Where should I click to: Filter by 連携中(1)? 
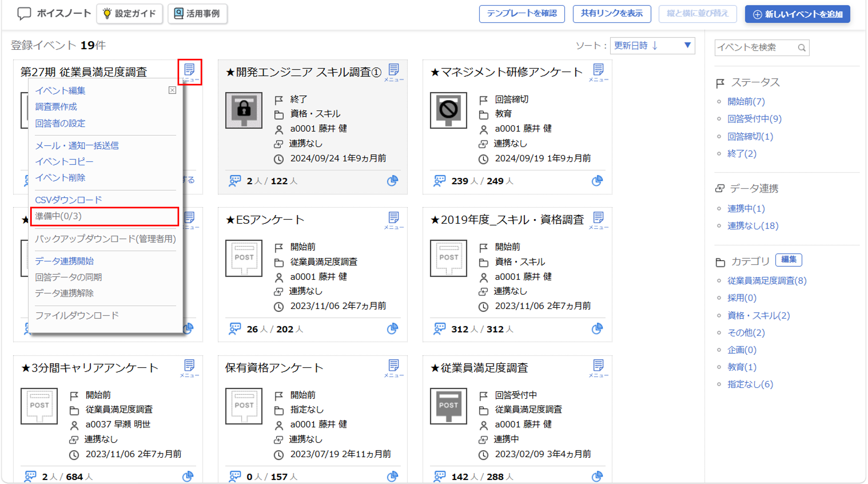coord(746,209)
